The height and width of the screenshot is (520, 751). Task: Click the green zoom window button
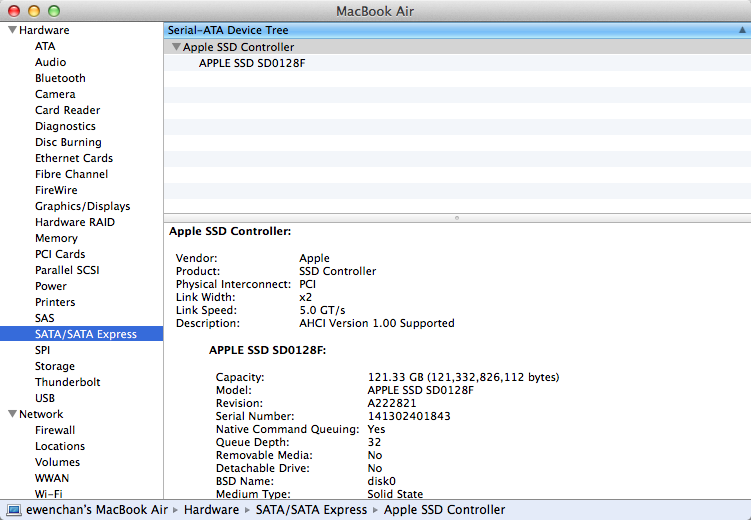click(x=54, y=11)
